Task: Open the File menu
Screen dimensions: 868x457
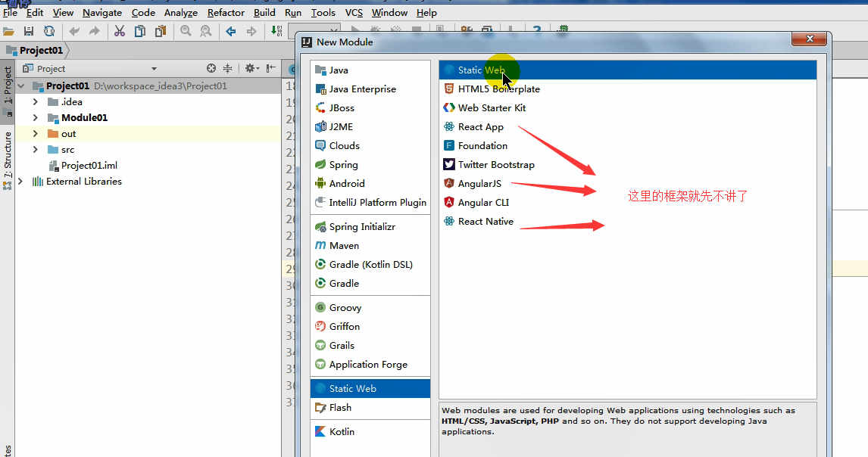Action: tap(10, 12)
